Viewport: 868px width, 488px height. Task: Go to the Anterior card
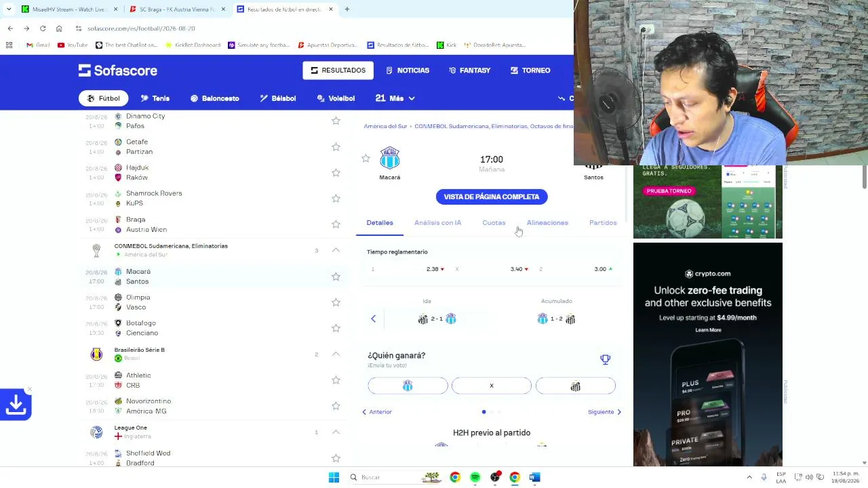point(377,412)
